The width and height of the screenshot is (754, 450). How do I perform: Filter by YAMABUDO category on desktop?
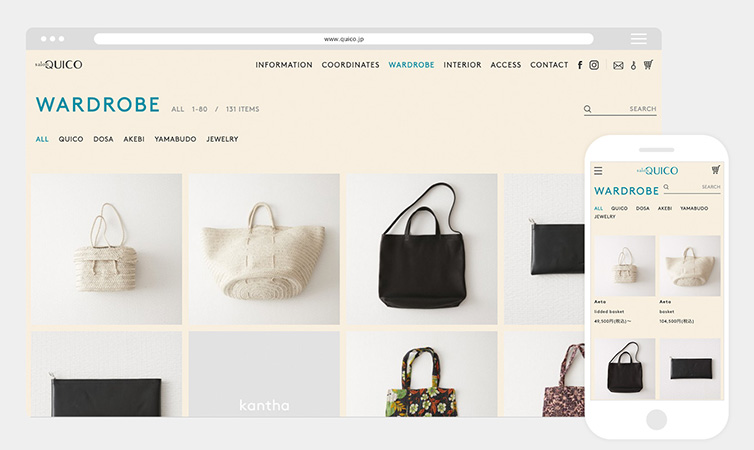[x=175, y=139]
